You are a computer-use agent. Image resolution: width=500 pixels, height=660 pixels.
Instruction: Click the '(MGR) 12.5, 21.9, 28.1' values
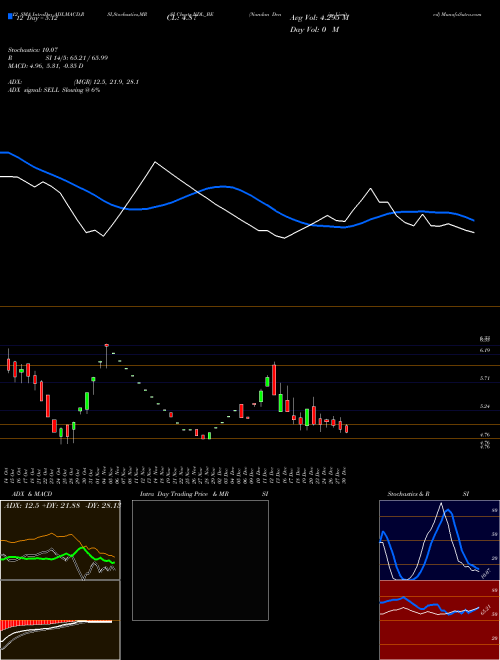pyautogui.click(x=106, y=82)
